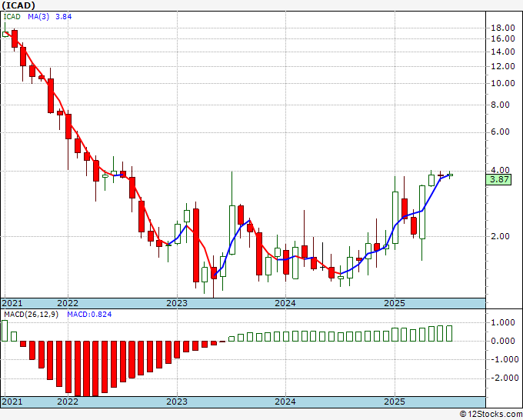Viewport: 523px width, 420px height.
Task: Click the 2021 marker on price timeline
Action: point(12,303)
